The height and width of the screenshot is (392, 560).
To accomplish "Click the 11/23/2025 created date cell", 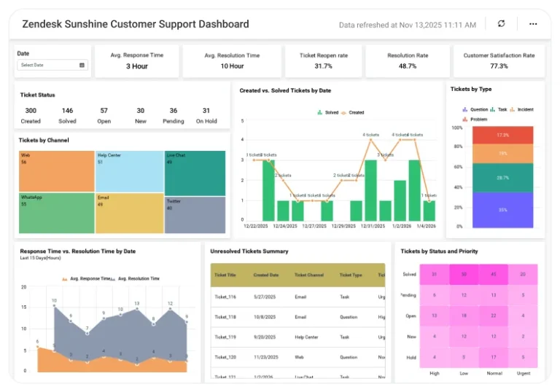I will [x=266, y=357].
